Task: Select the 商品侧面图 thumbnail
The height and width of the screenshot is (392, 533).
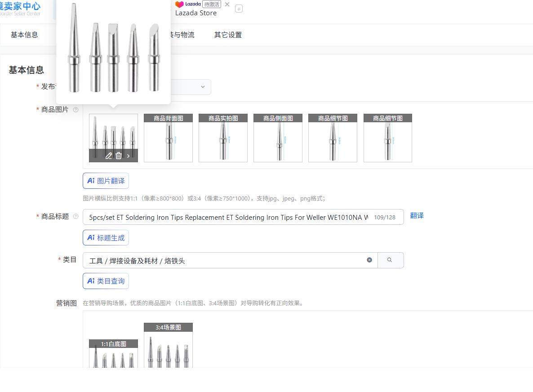Action: click(278, 138)
